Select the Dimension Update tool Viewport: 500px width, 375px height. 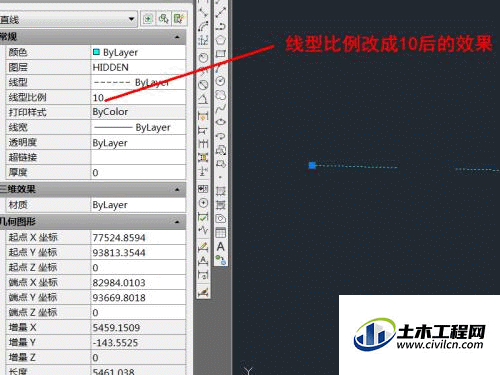click(203, 275)
